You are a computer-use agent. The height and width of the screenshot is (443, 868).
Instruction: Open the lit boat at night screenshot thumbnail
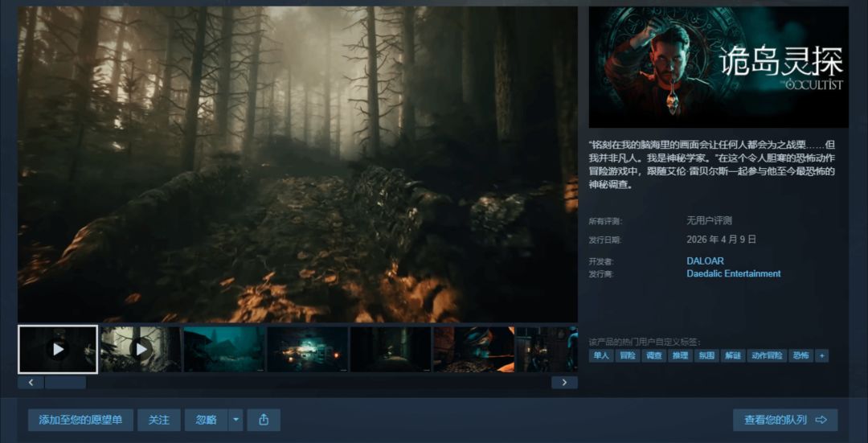coord(307,350)
